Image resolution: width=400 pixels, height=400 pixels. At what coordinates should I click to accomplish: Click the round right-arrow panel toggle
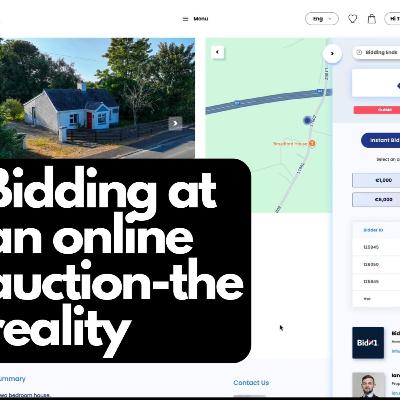[x=332, y=54]
